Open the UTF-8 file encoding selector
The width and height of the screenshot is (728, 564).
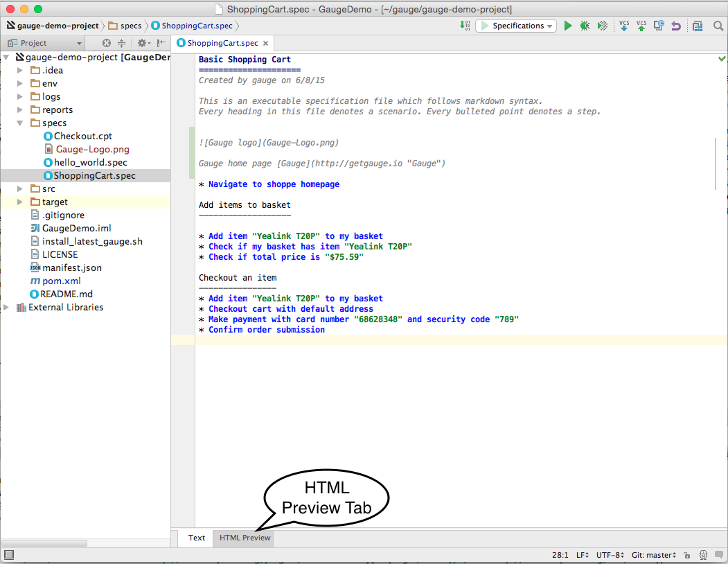(x=611, y=555)
